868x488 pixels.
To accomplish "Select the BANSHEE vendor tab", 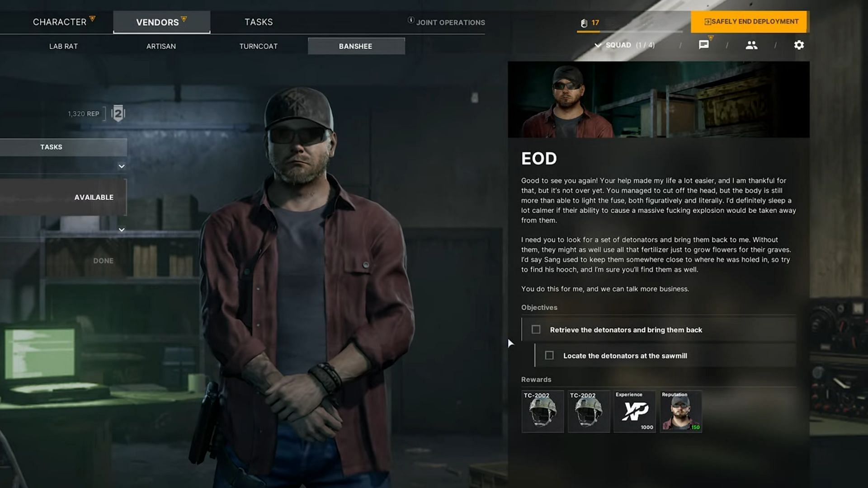I will click(x=355, y=46).
